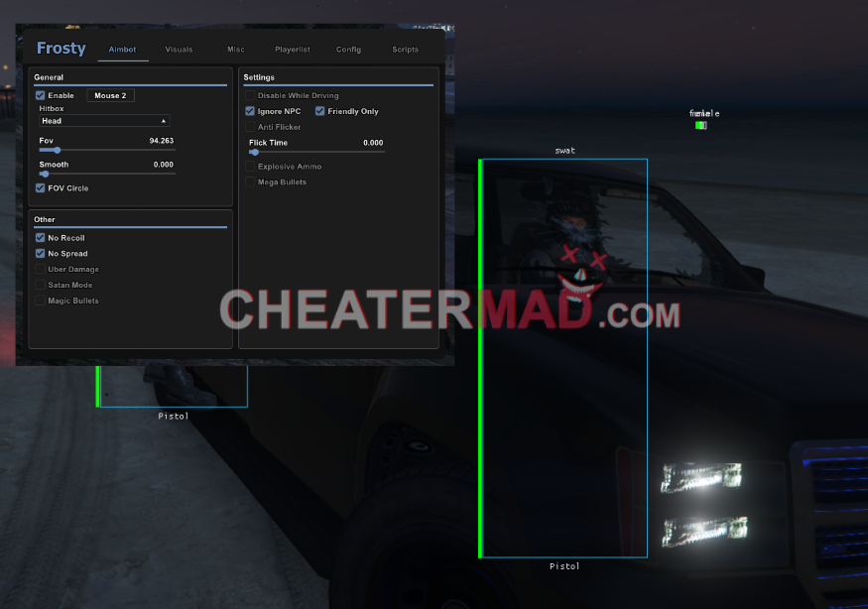Image resolution: width=868 pixels, height=609 pixels.
Task: Toggle the FOV Circle checkbox
Action: coord(41,188)
